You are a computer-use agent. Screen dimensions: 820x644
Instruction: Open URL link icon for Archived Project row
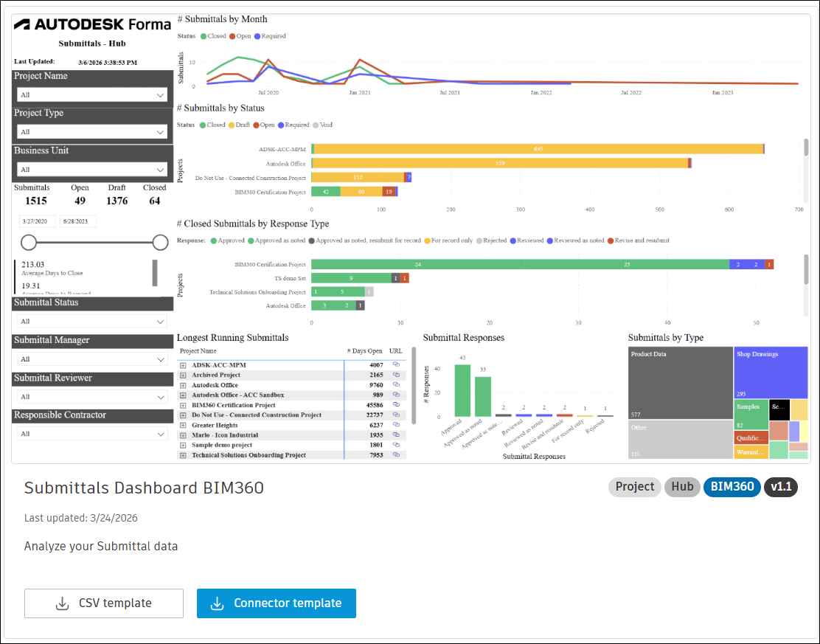tap(396, 375)
